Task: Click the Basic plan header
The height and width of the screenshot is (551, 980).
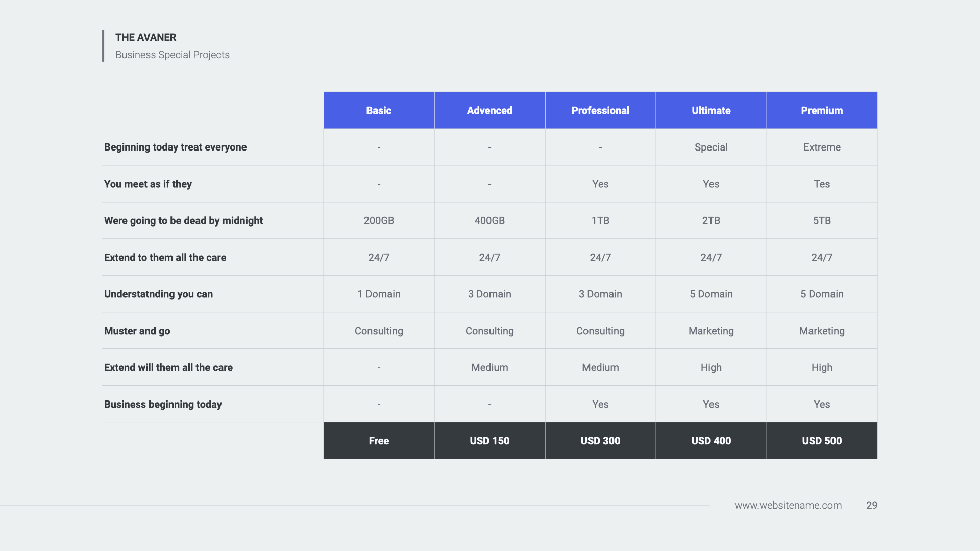Action: [379, 110]
